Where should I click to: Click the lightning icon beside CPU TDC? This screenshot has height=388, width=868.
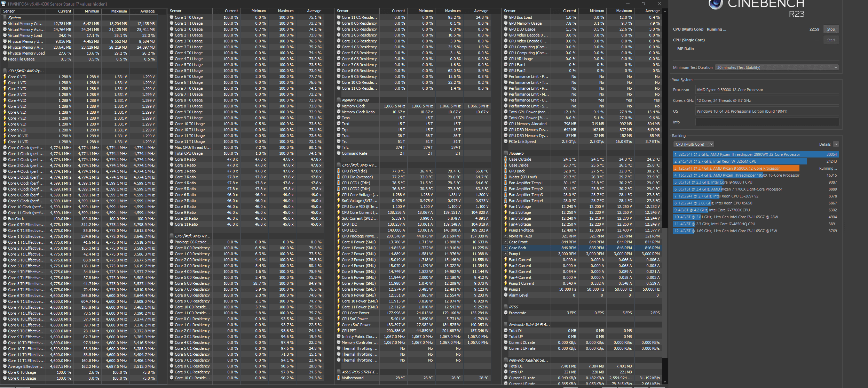[x=339, y=224]
